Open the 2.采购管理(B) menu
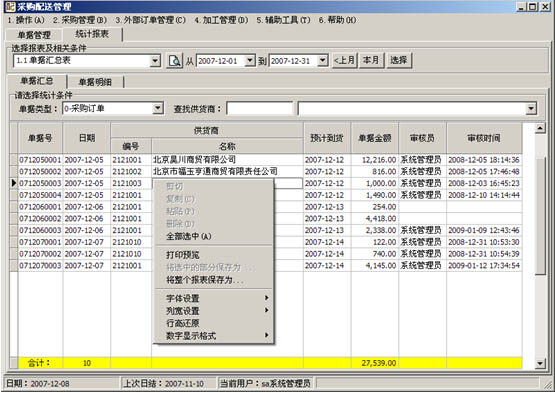 point(80,20)
